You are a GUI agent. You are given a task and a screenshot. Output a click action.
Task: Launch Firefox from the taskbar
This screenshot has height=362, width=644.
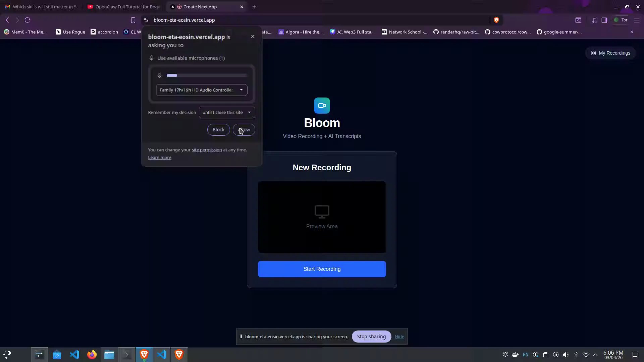pyautogui.click(x=92, y=355)
